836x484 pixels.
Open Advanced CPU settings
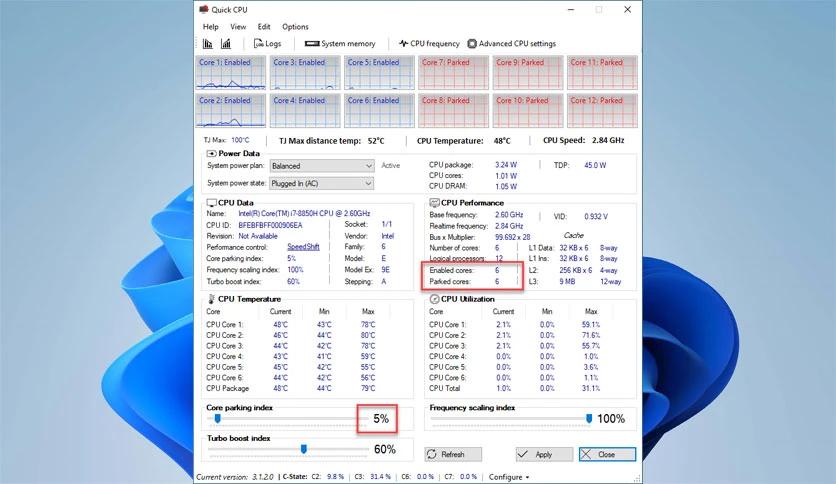[512, 44]
